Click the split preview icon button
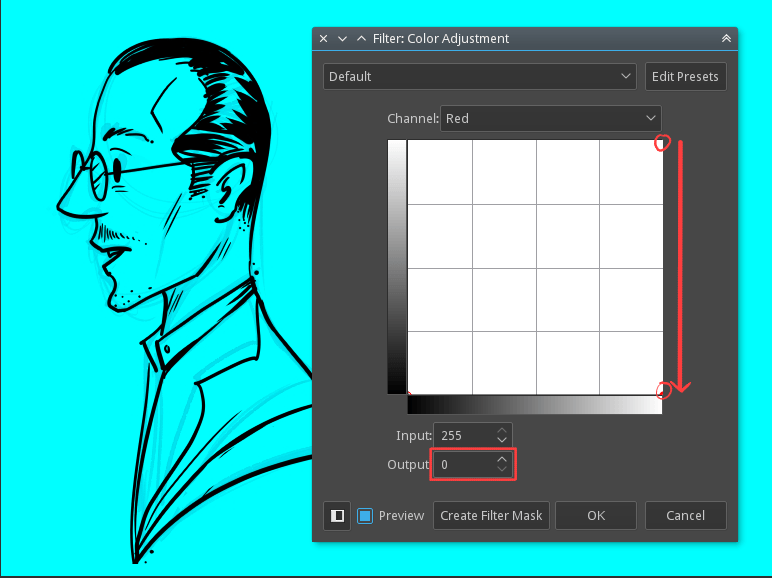Screen dimensions: 772x578 (x=337, y=515)
